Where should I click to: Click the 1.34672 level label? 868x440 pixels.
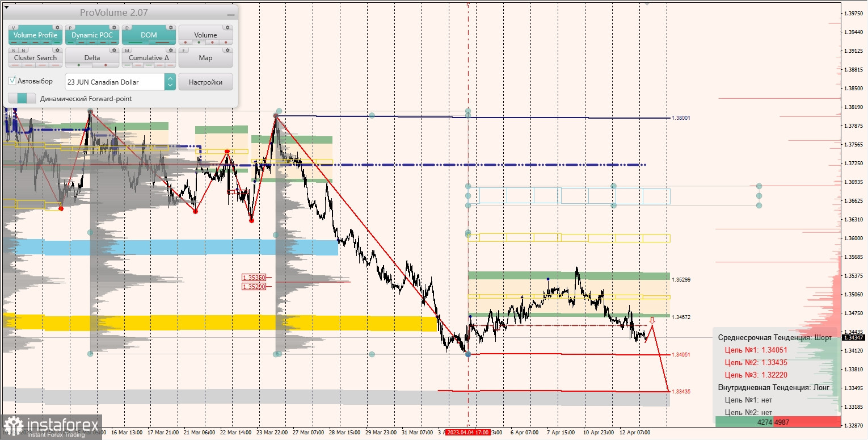681,317
